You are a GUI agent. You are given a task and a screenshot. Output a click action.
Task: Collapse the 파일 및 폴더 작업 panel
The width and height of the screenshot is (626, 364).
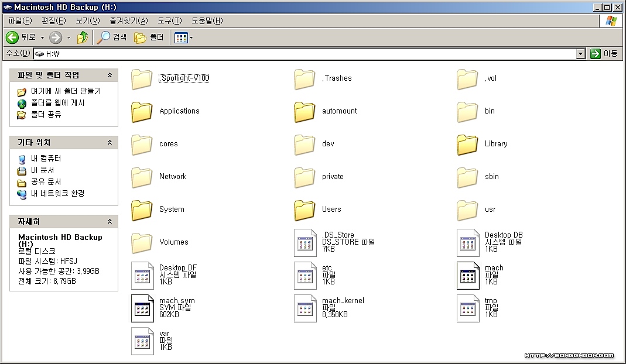(110, 75)
